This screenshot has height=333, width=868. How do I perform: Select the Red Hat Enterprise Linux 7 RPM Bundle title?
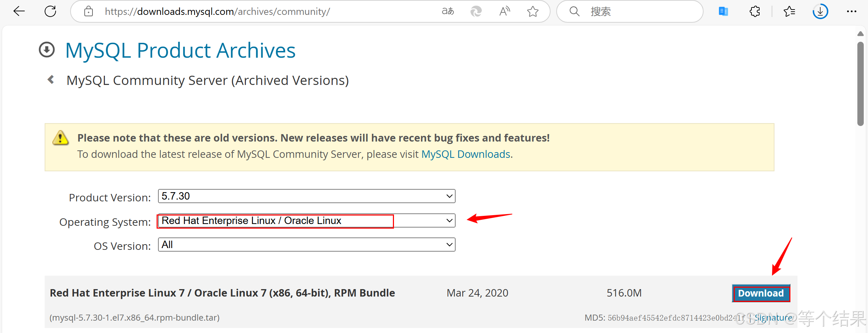click(222, 293)
